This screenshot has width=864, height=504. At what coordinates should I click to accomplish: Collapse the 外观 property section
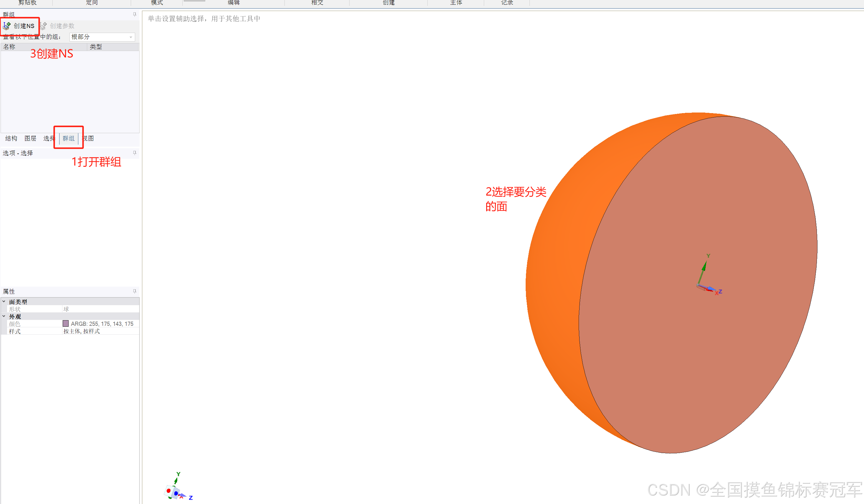coord(4,316)
